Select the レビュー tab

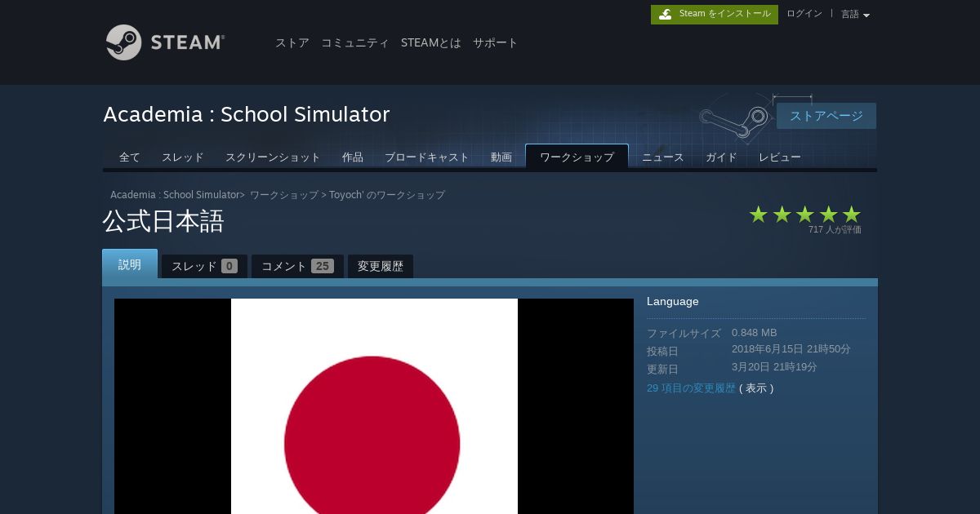(x=780, y=157)
